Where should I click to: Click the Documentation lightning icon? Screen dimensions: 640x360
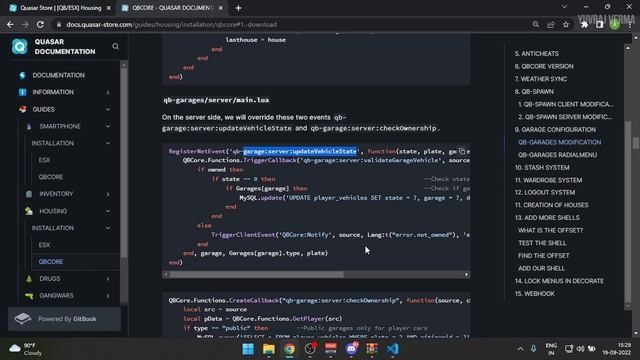coord(22,75)
